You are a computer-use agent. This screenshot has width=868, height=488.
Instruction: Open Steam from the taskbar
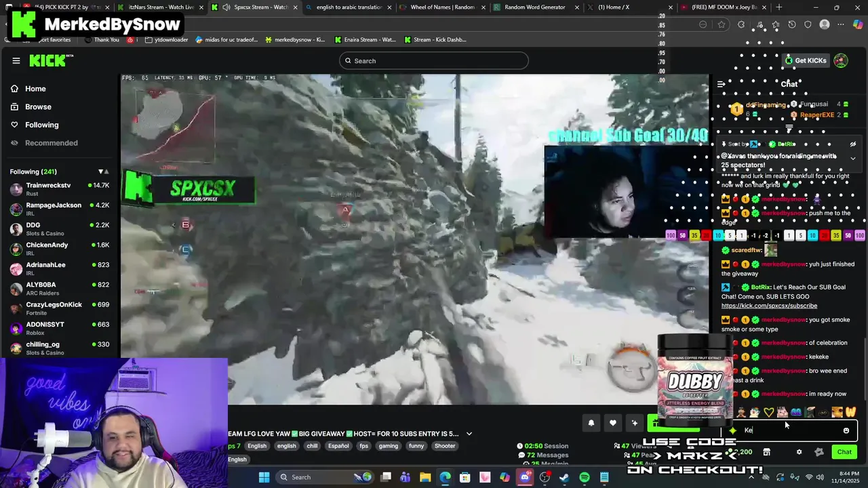(x=564, y=477)
